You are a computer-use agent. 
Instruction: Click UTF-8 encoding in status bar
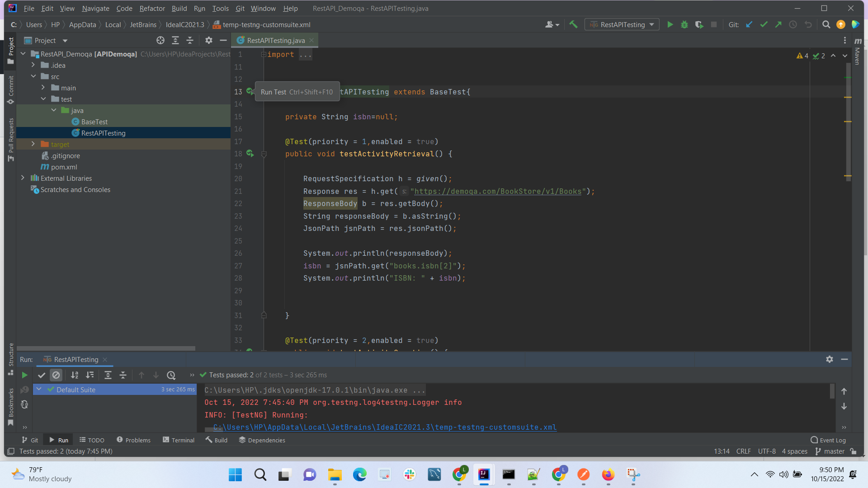point(767,451)
